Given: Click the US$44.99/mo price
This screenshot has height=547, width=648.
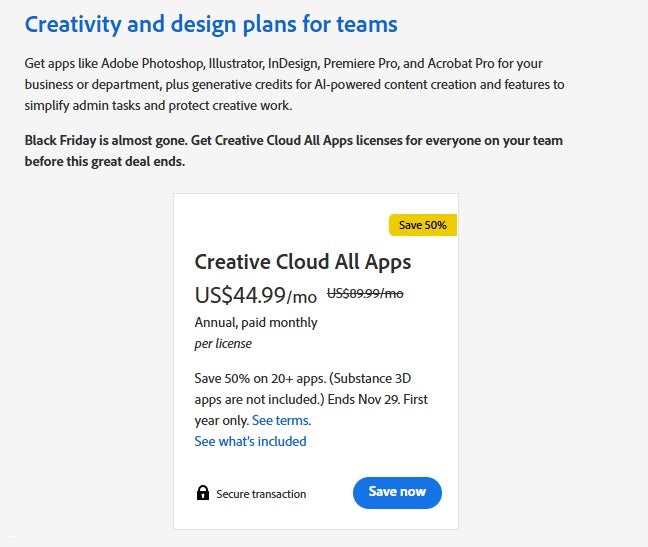Looking at the screenshot, I should coord(256,295).
